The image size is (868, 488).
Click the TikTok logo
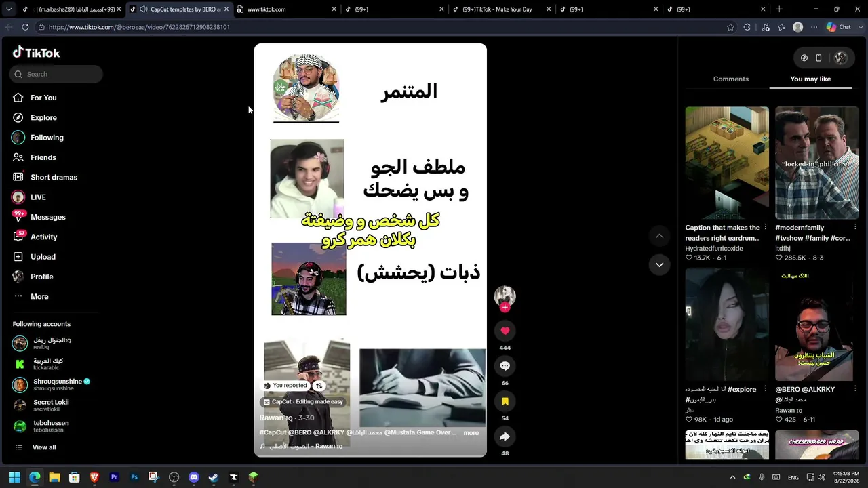pyautogui.click(x=37, y=52)
